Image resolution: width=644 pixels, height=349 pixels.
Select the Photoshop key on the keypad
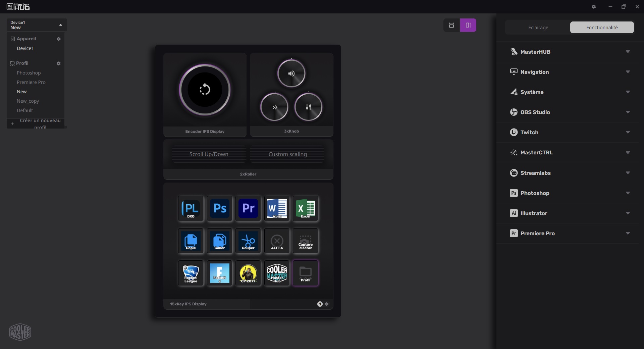pos(220,208)
